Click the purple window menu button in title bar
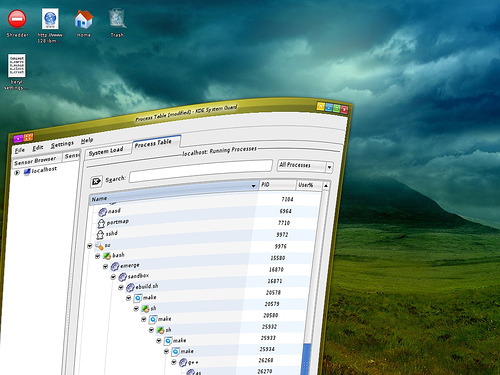500x375 pixels. tap(18, 138)
